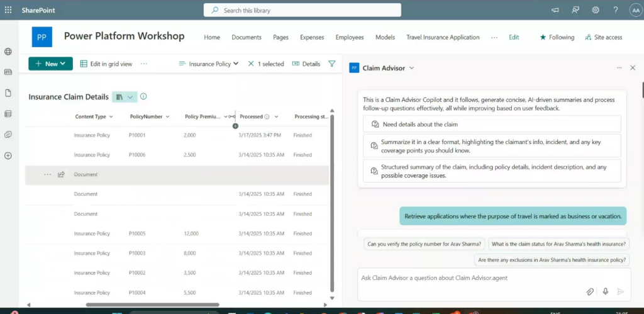Click the share icon on selected Document row
This screenshot has height=314, width=644.
pyautogui.click(x=61, y=174)
